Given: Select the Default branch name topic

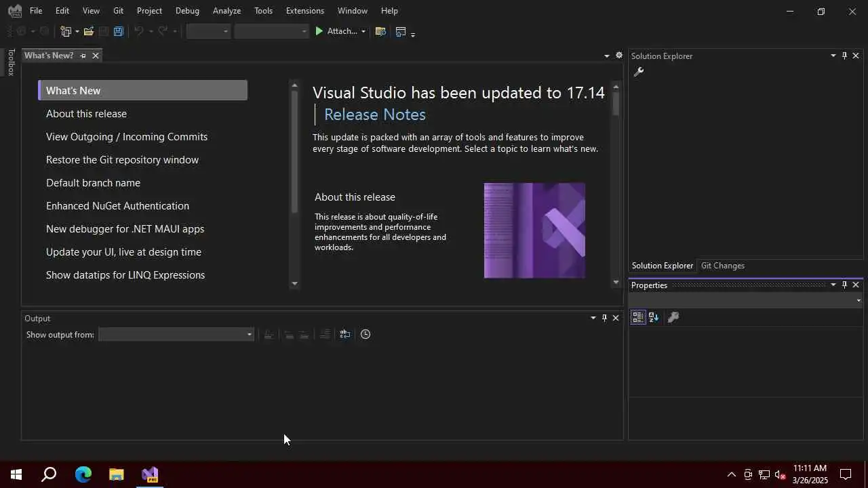Looking at the screenshot, I should (93, 183).
